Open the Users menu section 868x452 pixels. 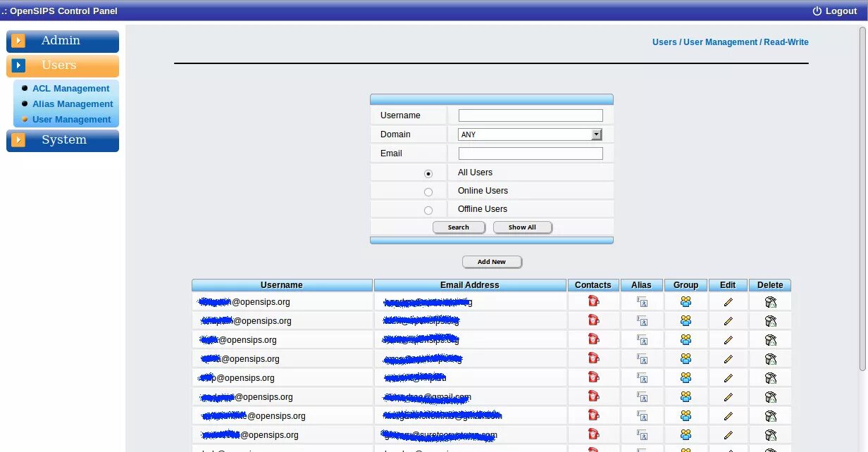[x=63, y=65]
